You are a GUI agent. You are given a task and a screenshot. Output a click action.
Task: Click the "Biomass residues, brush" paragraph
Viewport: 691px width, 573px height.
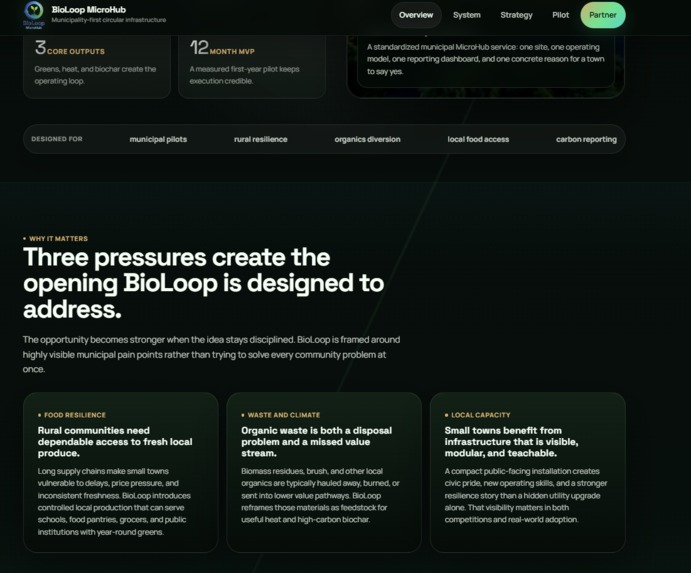[x=320, y=495]
